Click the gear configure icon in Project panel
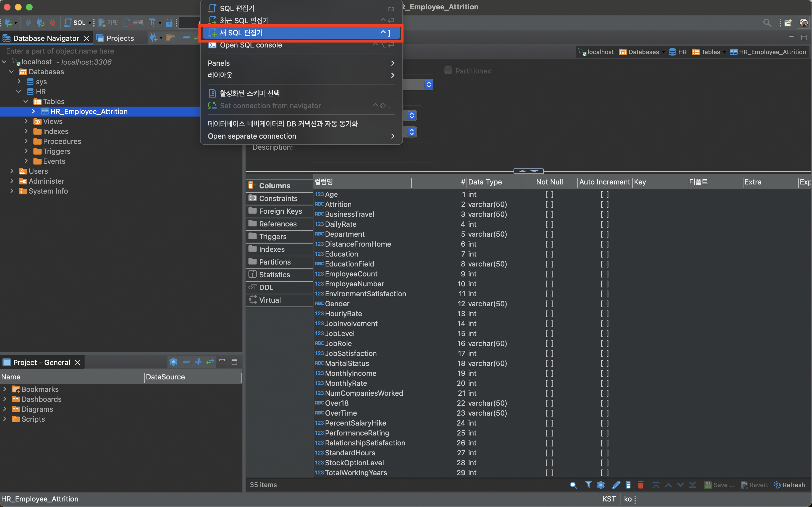The width and height of the screenshot is (812, 507). click(173, 362)
